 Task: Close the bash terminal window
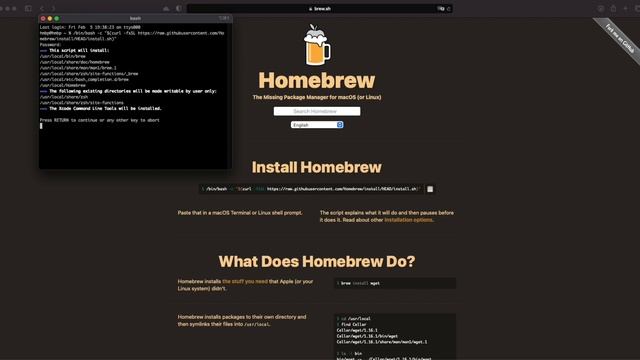point(43,18)
